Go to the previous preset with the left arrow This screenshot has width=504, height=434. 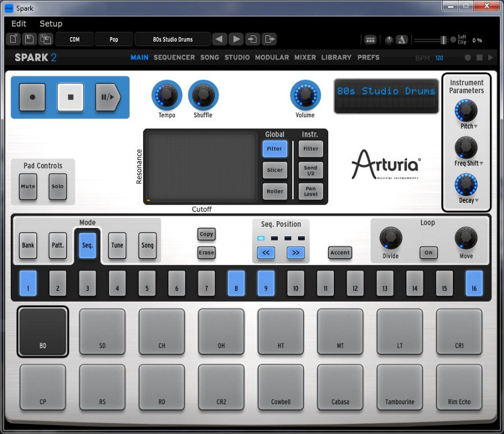click(219, 39)
